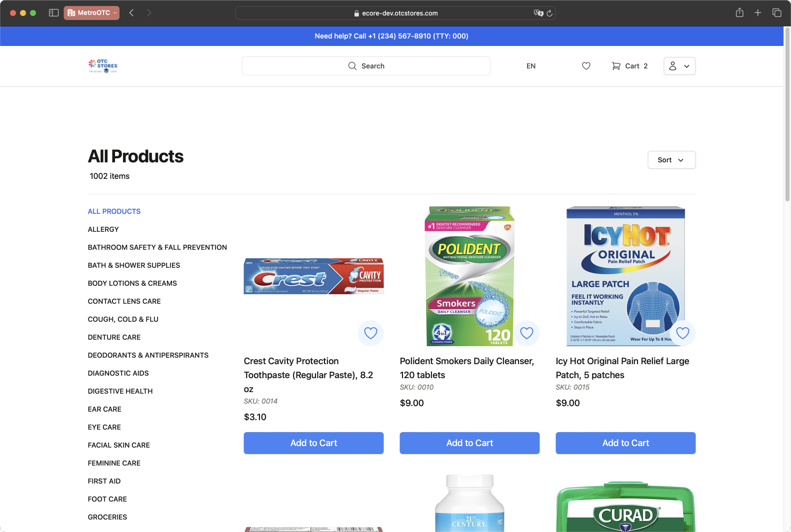Go forward with the browser forward arrow

pyautogui.click(x=149, y=13)
